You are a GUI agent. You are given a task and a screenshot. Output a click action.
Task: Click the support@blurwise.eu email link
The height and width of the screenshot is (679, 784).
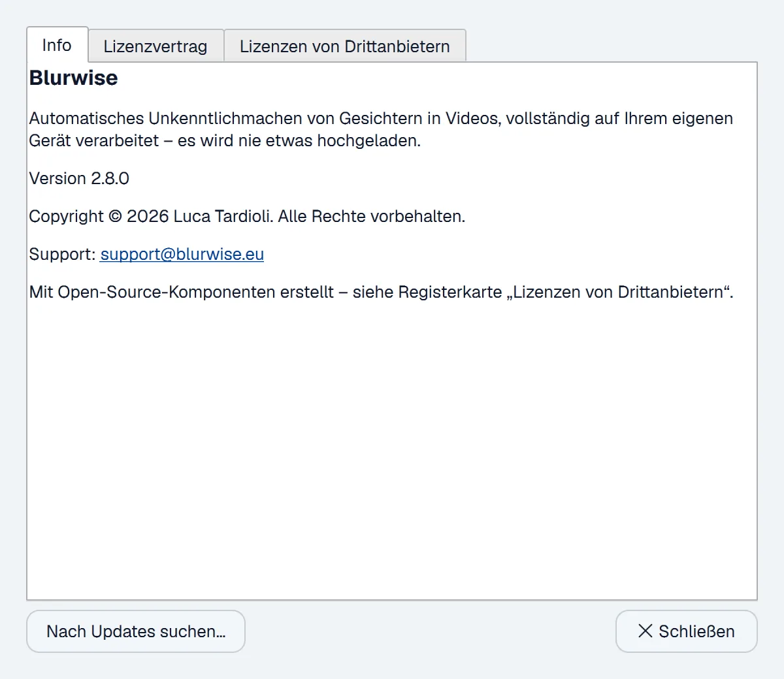point(182,254)
